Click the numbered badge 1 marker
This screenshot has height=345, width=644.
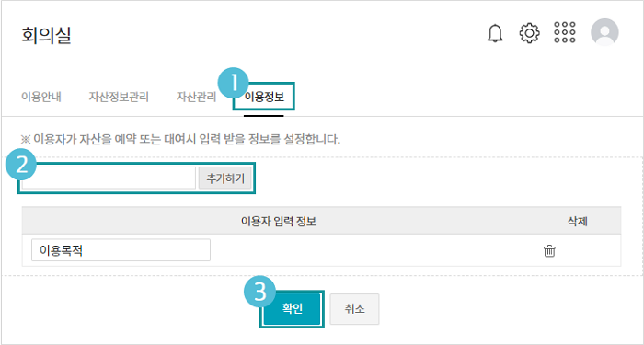[234, 84]
